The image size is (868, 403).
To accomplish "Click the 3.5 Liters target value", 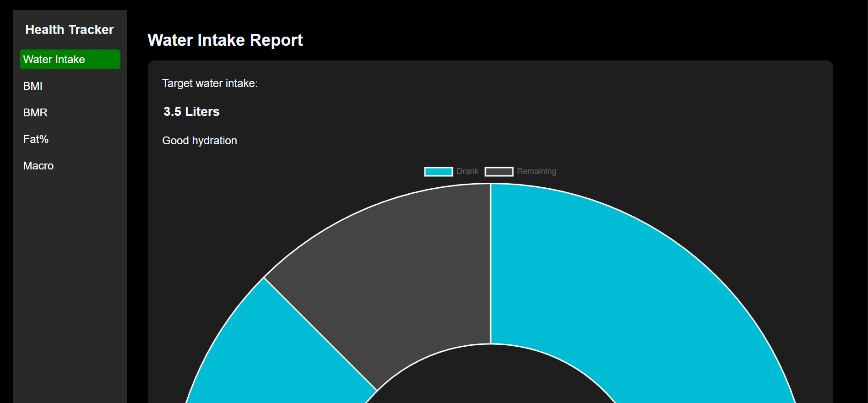I will tap(191, 112).
